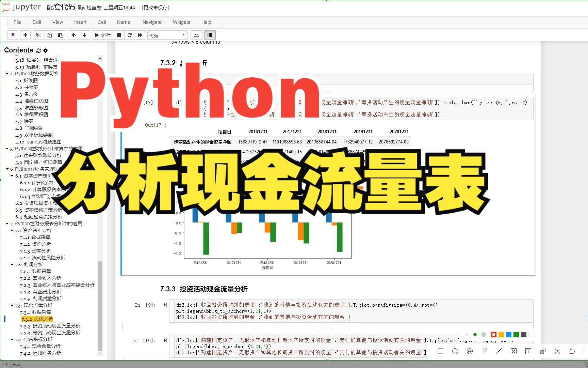Undo the last annotation
Viewport: 588px width, 368px height.
[x=572, y=351]
